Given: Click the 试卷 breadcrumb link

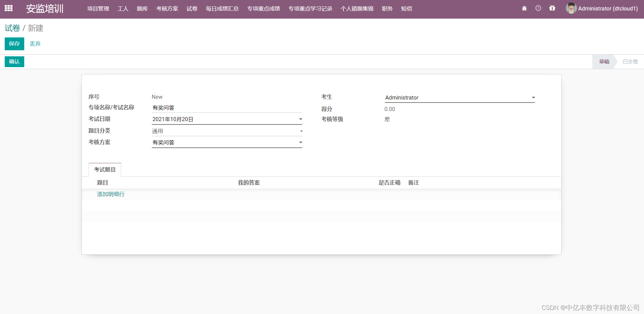Looking at the screenshot, I should coord(12,28).
